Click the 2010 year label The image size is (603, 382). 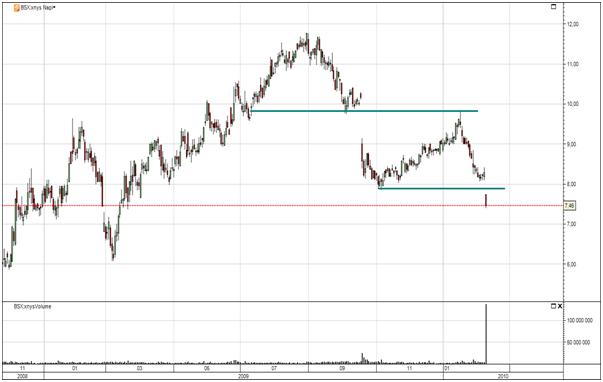pos(504,376)
